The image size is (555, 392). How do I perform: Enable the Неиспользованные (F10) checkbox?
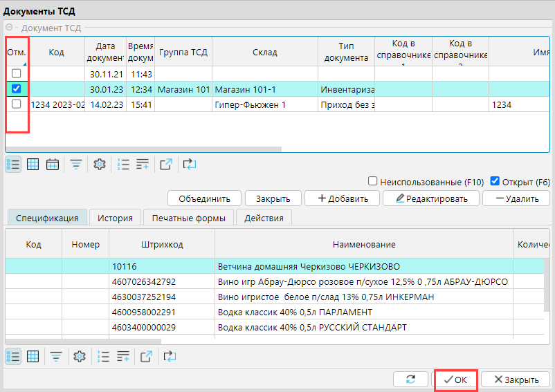(373, 182)
